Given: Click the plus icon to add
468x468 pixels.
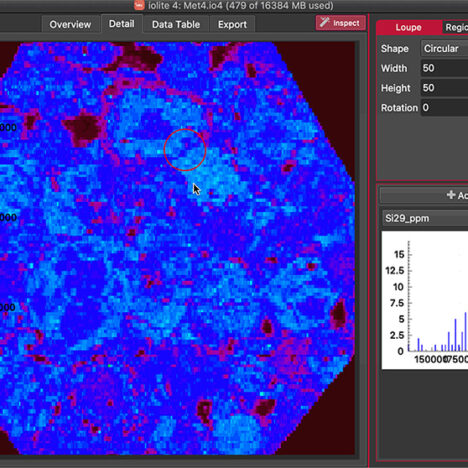Looking at the screenshot, I should 451,195.
